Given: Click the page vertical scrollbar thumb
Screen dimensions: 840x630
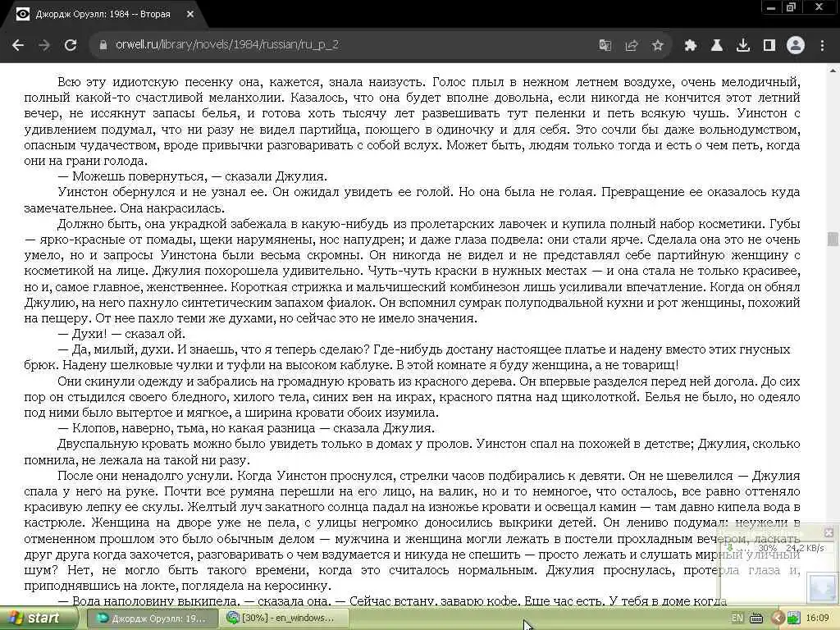Looking at the screenshot, I should click(x=832, y=239).
